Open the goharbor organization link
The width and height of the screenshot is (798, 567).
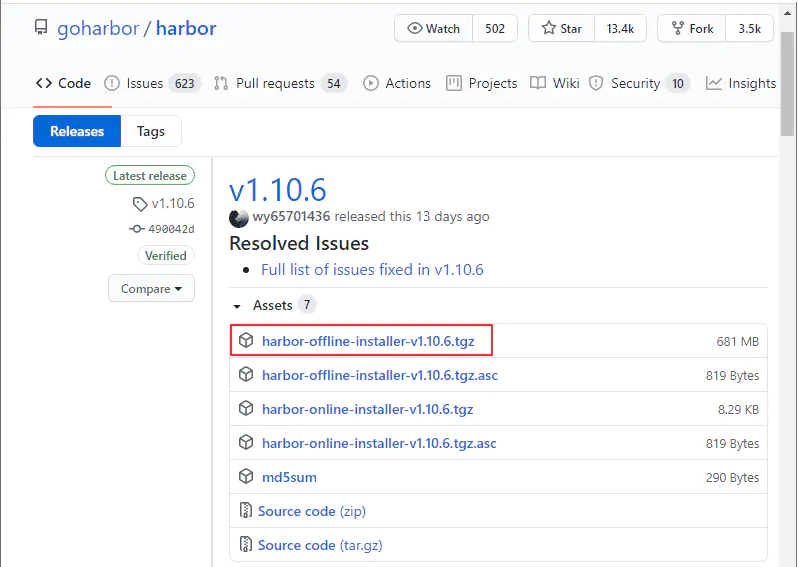(x=98, y=29)
